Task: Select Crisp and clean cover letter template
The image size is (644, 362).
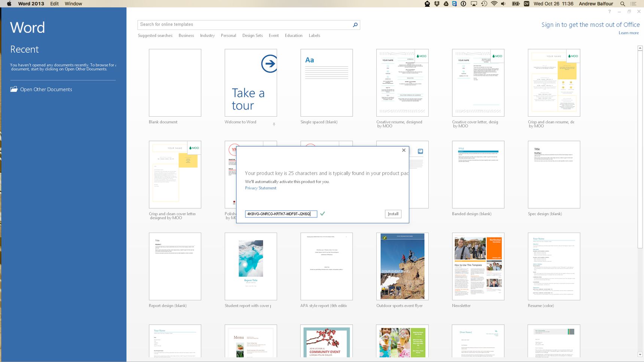Action: point(175,175)
